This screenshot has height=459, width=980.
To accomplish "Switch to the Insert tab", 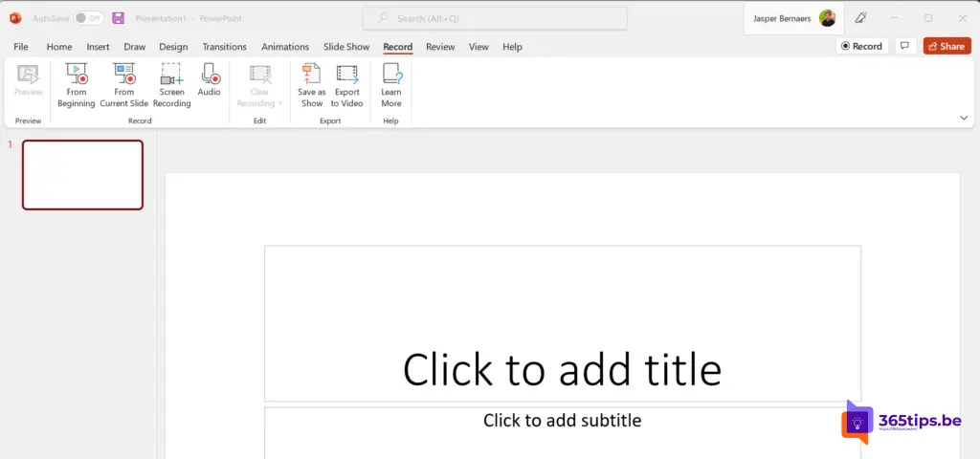I will click(98, 47).
